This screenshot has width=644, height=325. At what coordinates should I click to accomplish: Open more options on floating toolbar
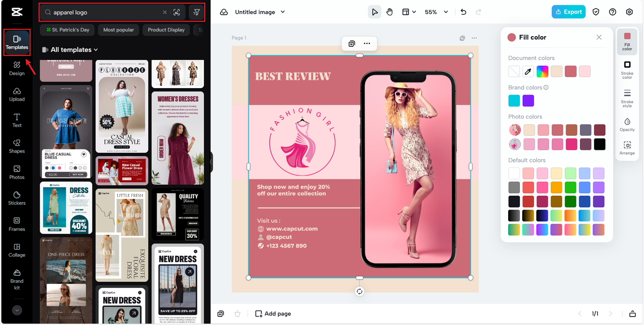[x=367, y=44]
